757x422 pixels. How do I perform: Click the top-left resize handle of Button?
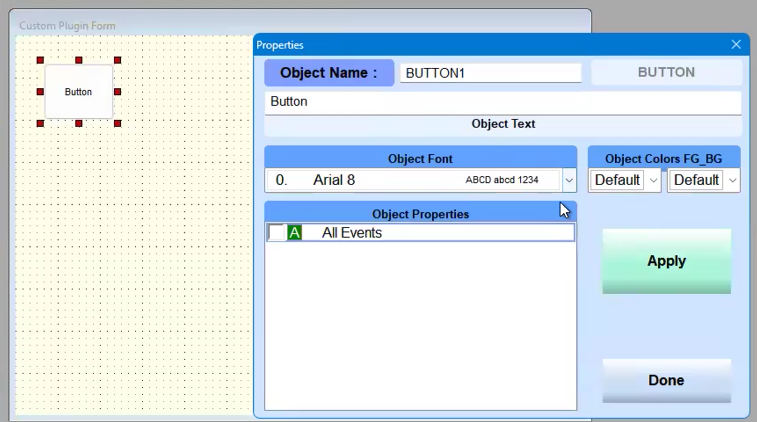click(x=41, y=60)
